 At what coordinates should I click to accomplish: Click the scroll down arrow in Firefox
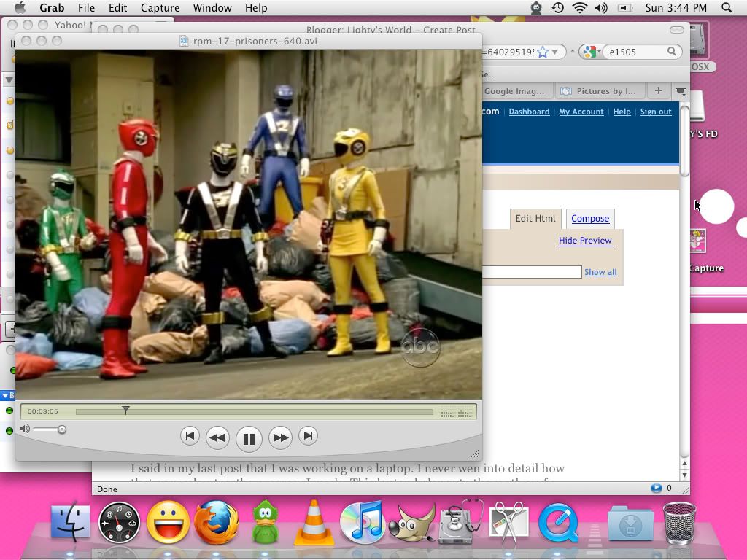click(x=684, y=475)
